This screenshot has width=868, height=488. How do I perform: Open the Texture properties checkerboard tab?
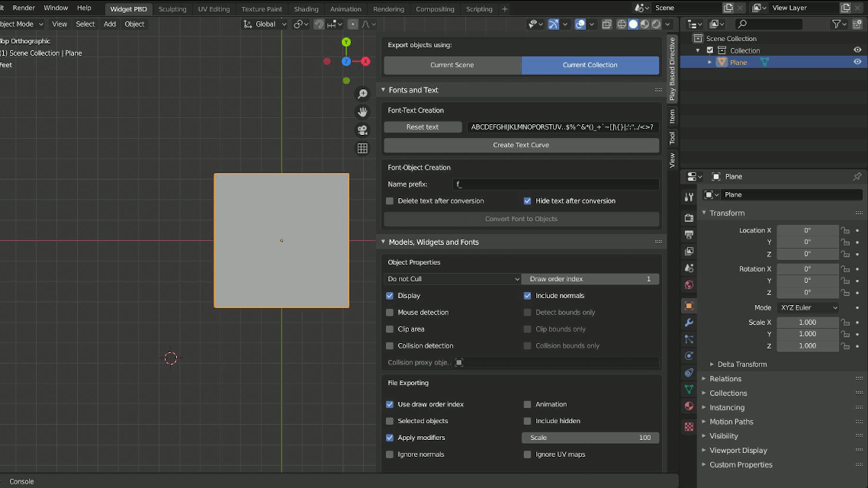689,427
